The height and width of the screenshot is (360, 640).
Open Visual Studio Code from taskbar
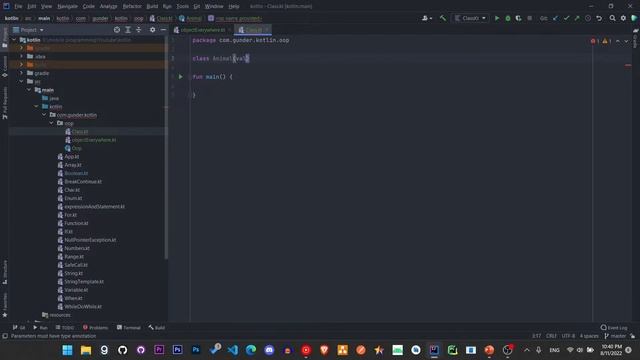point(233,350)
